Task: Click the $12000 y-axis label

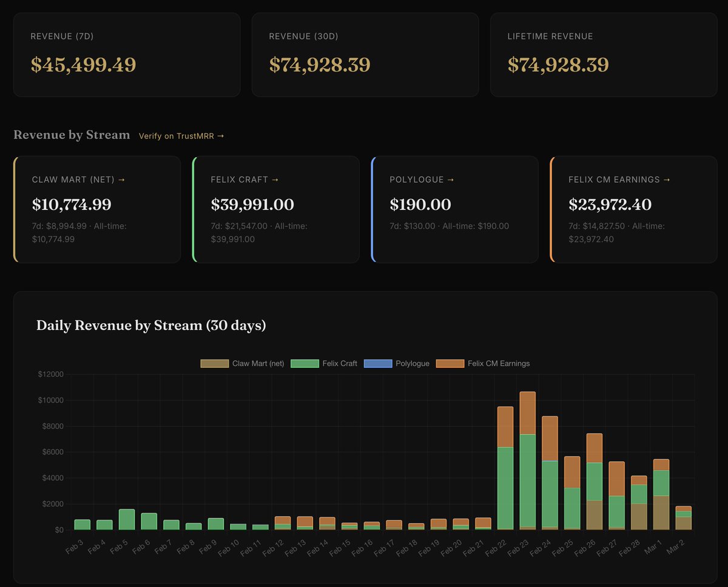Action: pos(50,375)
